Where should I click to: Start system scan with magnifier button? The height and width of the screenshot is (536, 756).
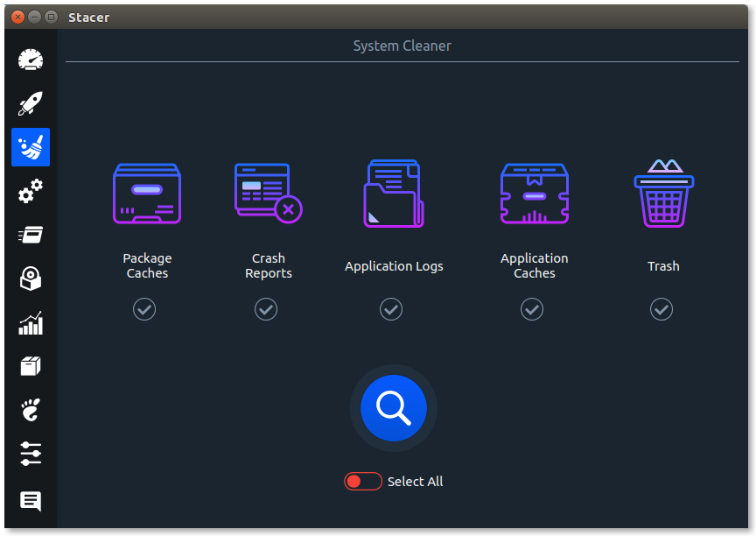coord(394,408)
